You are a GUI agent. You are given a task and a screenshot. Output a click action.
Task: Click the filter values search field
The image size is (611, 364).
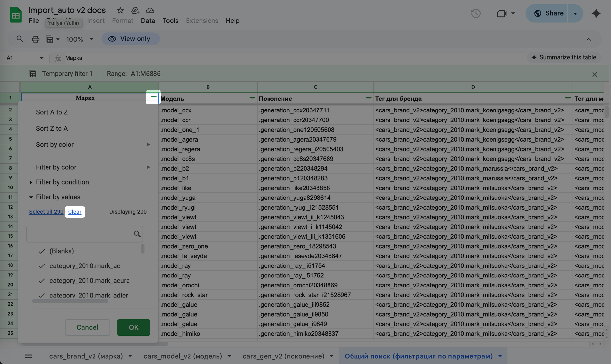click(x=80, y=234)
